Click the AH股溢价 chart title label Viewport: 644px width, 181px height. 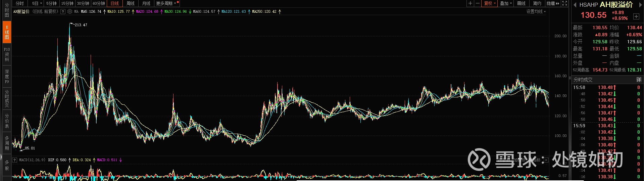pyautogui.click(x=21, y=11)
